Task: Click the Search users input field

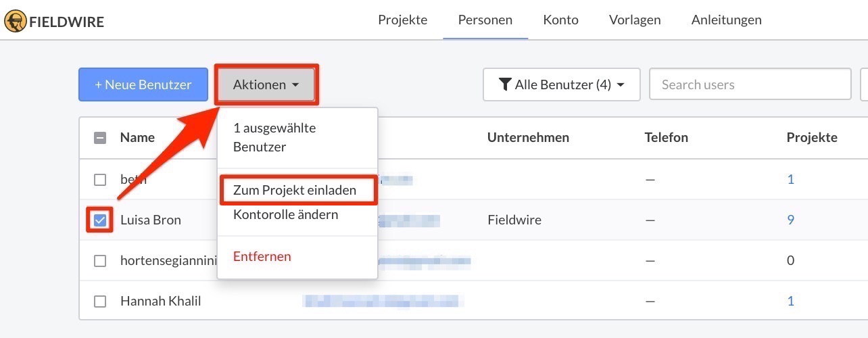Action: (750, 84)
